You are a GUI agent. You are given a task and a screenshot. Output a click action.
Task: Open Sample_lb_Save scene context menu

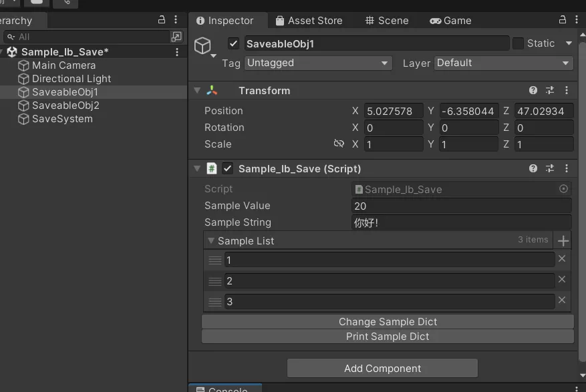(x=177, y=52)
